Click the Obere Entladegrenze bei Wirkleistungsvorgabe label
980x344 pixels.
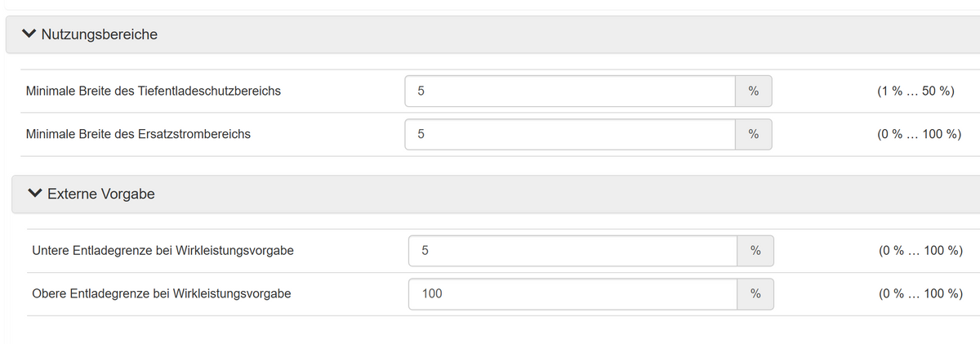click(162, 293)
